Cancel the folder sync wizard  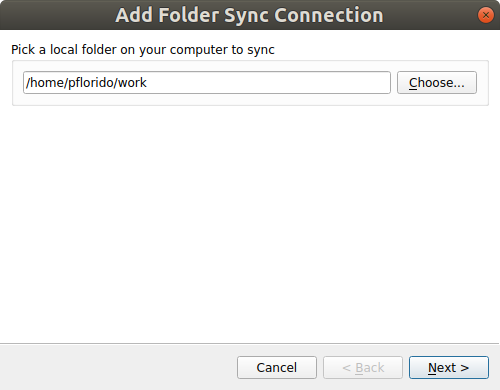click(277, 367)
